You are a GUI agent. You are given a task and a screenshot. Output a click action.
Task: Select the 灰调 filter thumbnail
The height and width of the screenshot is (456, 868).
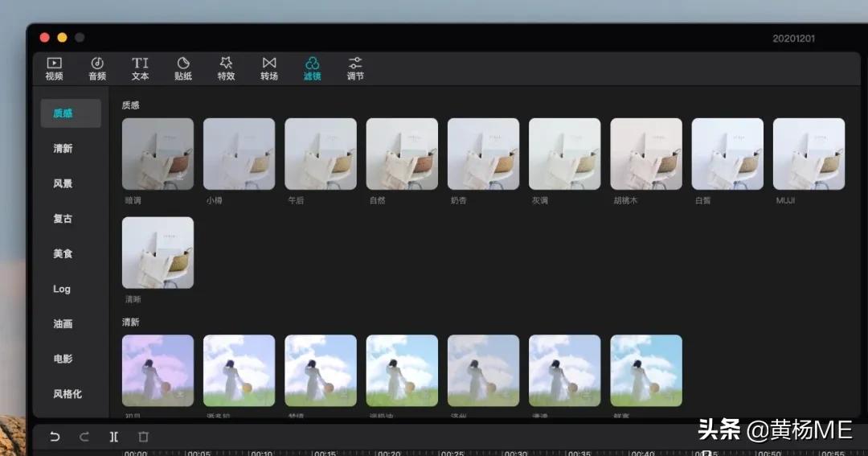565,154
